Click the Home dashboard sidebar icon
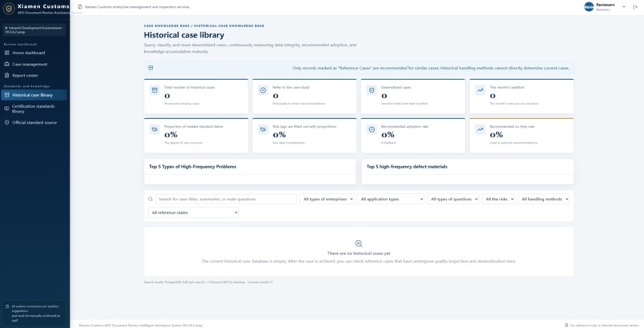Image resolution: width=644 pixels, height=328 pixels. pyautogui.click(x=6, y=53)
